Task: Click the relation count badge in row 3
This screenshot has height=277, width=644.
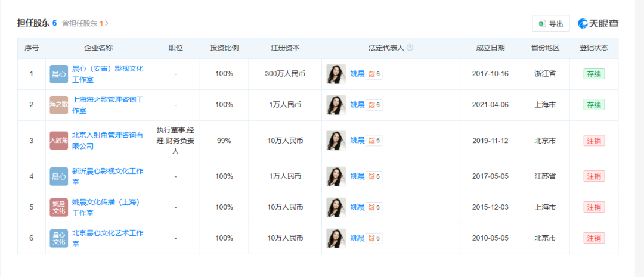Action: pyautogui.click(x=374, y=141)
